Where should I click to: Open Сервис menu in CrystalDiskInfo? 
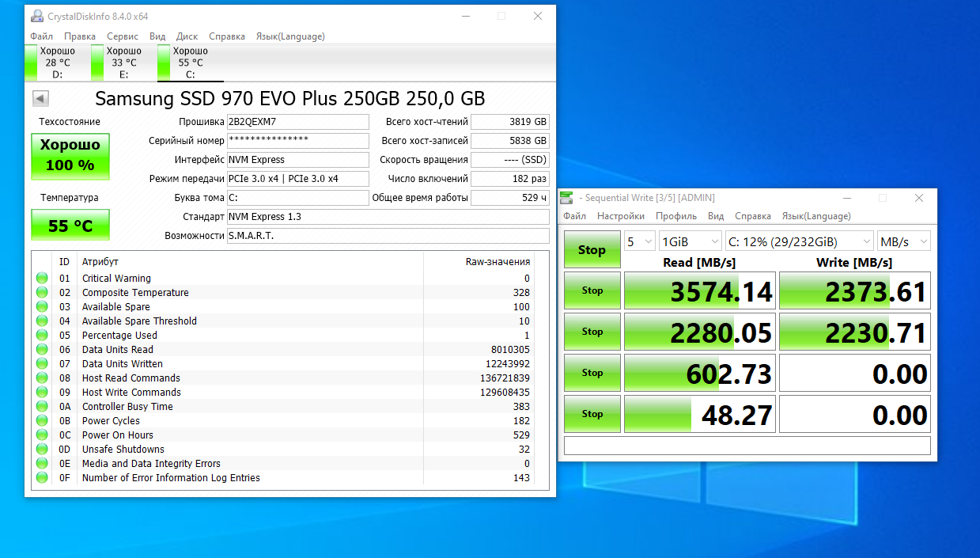point(123,36)
